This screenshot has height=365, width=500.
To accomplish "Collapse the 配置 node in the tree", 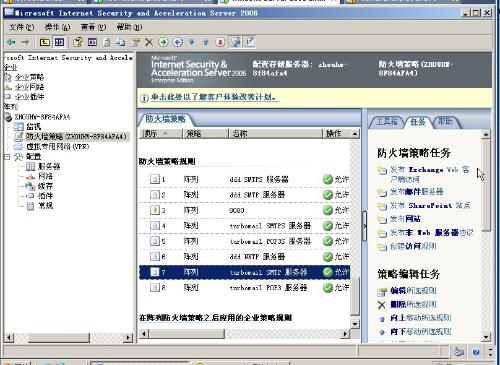I will tap(7, 156).
